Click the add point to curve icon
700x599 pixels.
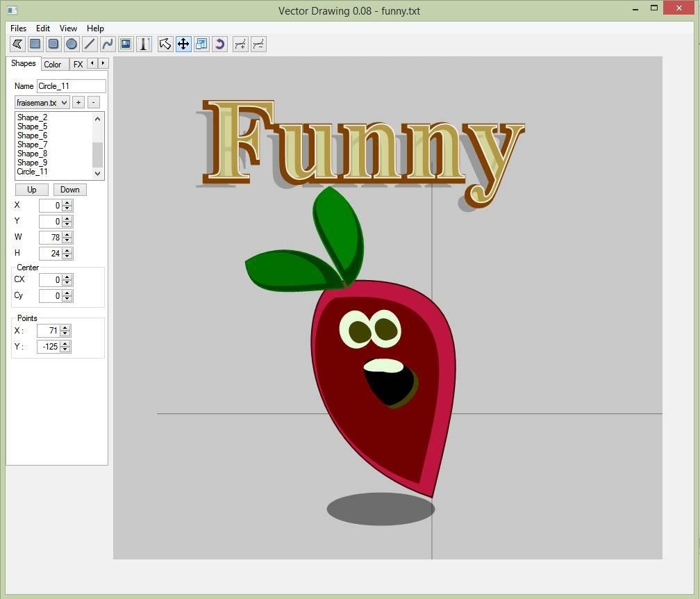(x=240, y=44)
